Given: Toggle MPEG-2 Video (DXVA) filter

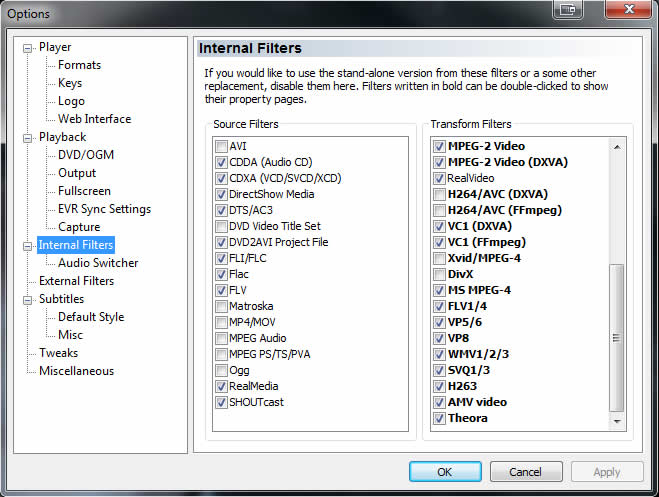Looking at the screenshot, I should 439,163.
